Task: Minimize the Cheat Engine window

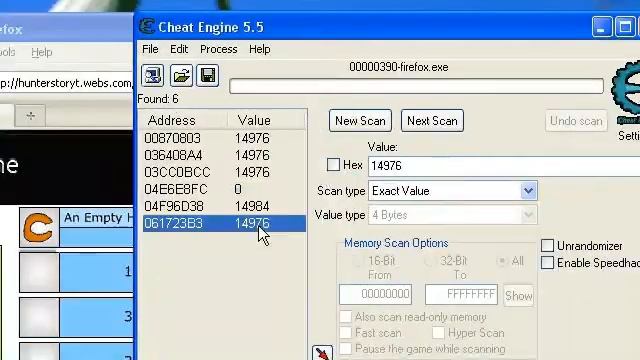Action: click(602, 27)
